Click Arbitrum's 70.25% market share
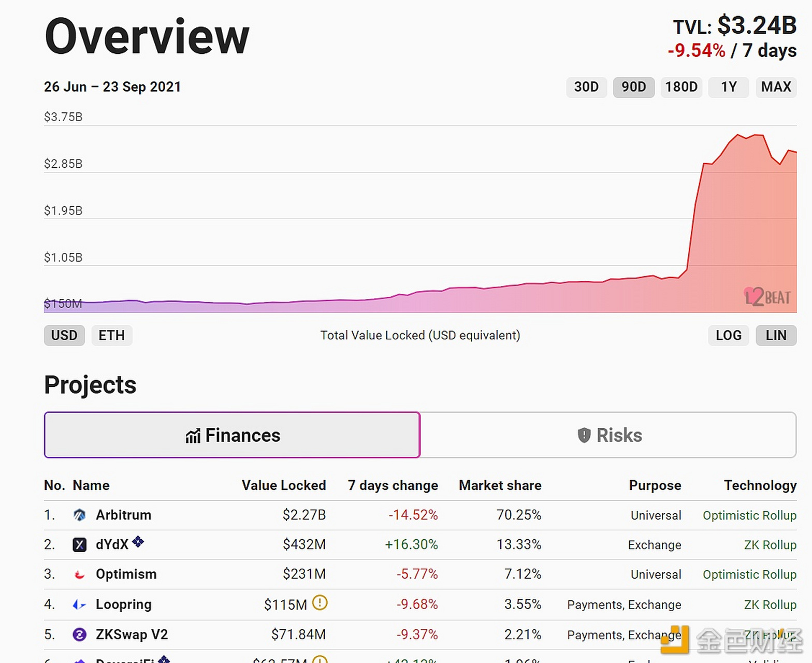 coord(519,515)
